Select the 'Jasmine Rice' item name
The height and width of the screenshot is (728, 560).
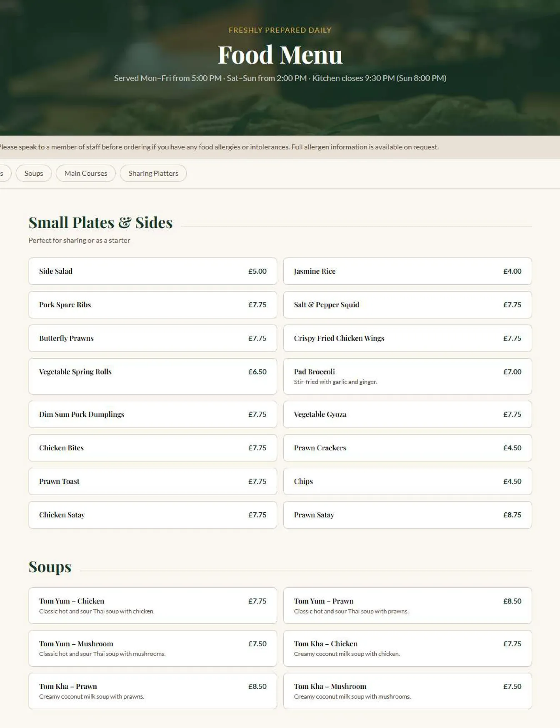(315, 271)
